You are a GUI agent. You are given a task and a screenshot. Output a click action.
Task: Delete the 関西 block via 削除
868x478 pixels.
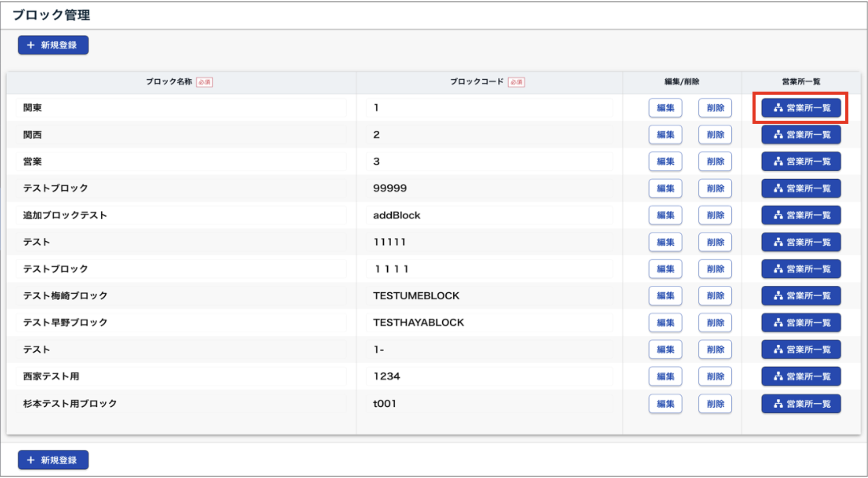coord(715,135)
